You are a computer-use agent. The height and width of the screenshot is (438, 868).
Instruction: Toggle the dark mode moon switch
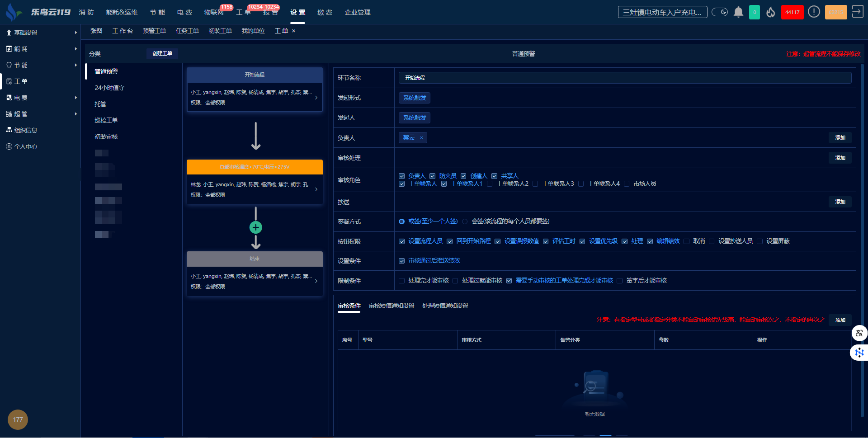(719, 12)
